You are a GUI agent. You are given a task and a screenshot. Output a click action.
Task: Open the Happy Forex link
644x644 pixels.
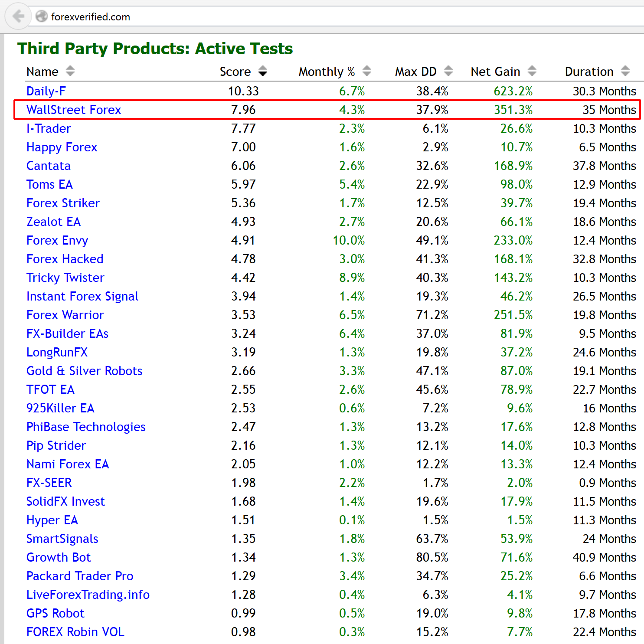[x=62, y=147]
